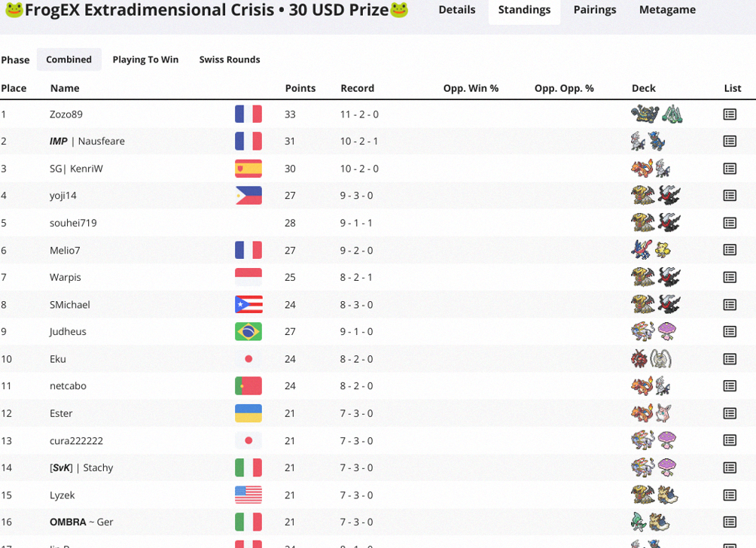Go to the Details tab
Image resolution: width=756 pixels, height=548 pixels.
tap(456, 10)
